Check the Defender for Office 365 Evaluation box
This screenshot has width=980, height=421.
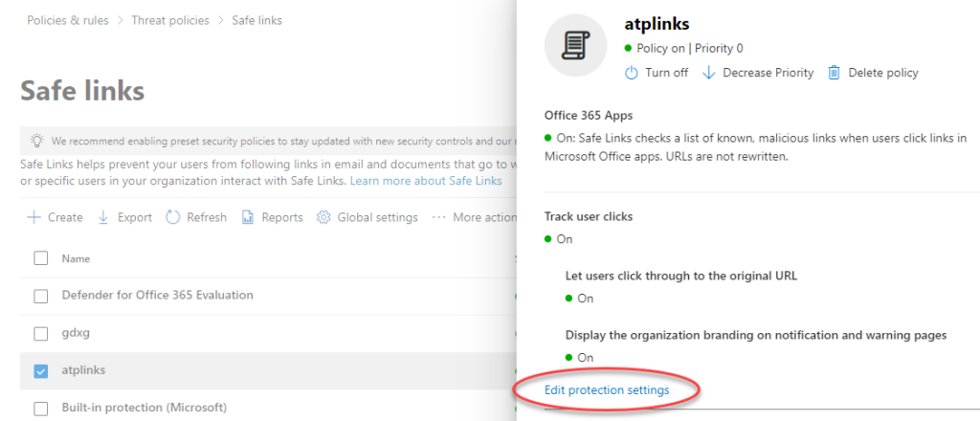click(41, 296)
